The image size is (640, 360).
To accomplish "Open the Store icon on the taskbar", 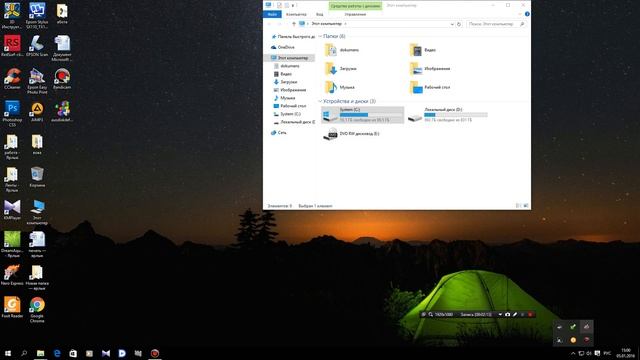I will coord(73,353).
